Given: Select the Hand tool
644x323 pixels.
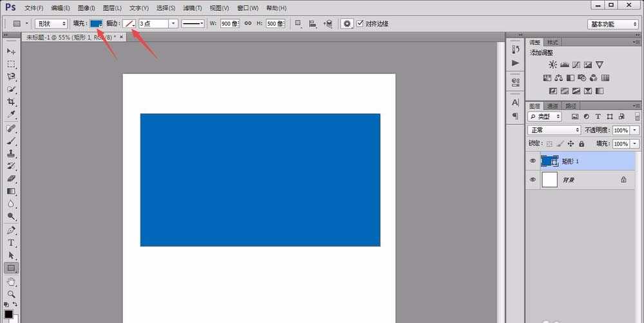Looking at the screenshot, I should (x=11, y=281).
